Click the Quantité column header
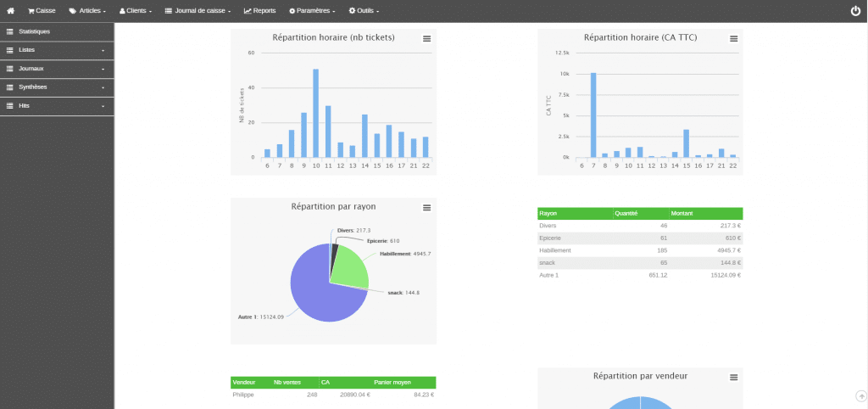 [641, 213]
